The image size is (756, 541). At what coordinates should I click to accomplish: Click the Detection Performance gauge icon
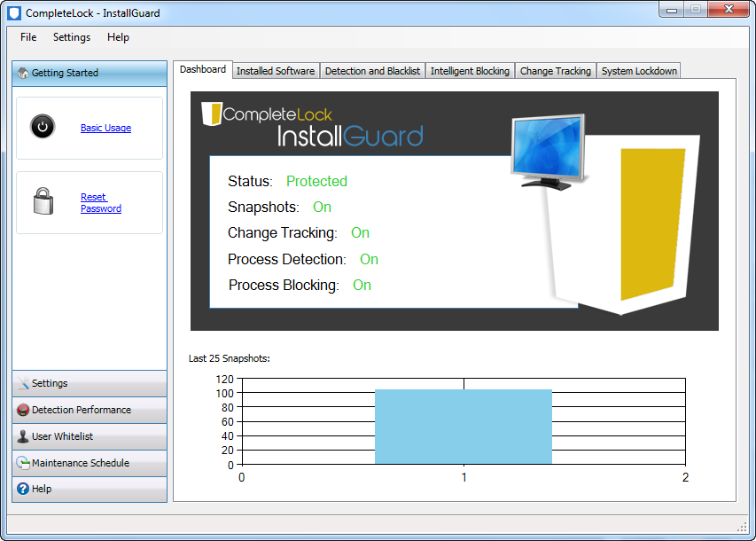point(23,410)
